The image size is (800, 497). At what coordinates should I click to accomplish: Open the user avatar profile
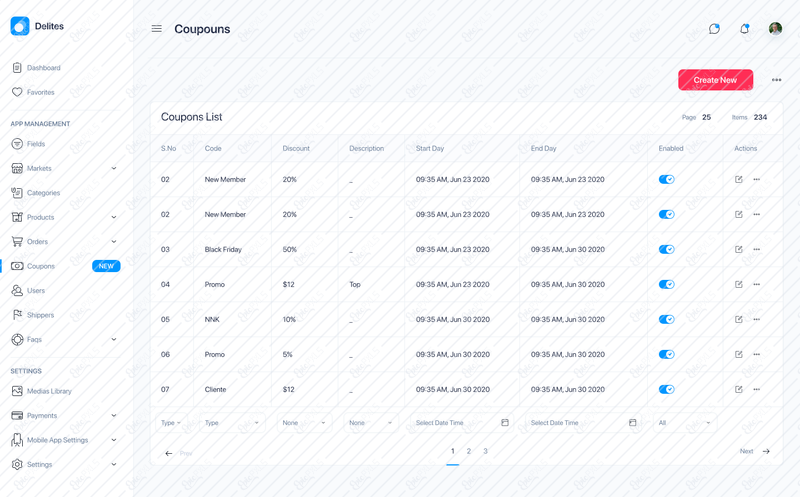(x=775, y=29)
